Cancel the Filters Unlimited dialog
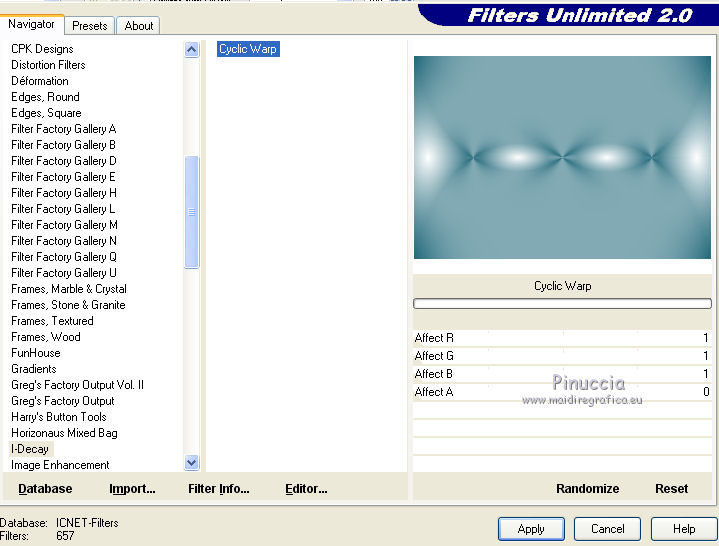Viewport: 719px width, 546px height. pos(608,529)
